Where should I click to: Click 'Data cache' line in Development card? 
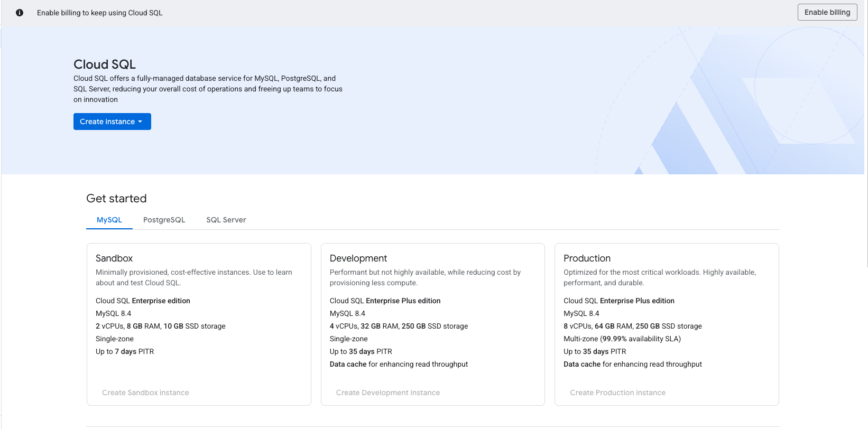(x=399, y=364)
